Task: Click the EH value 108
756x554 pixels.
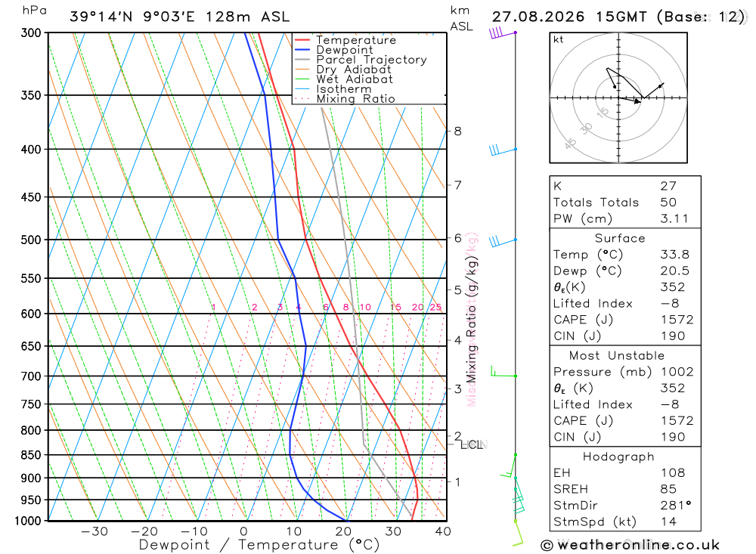Action: click(x=673, y=473)
